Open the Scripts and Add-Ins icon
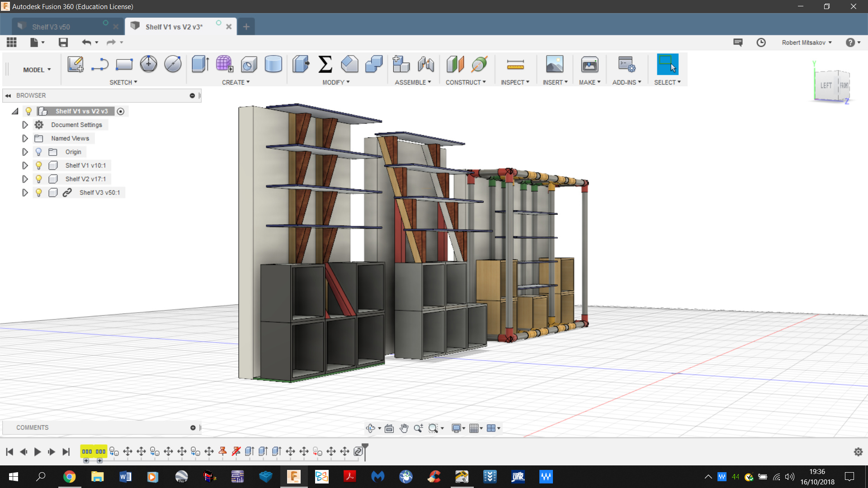 tap(627, 64)
